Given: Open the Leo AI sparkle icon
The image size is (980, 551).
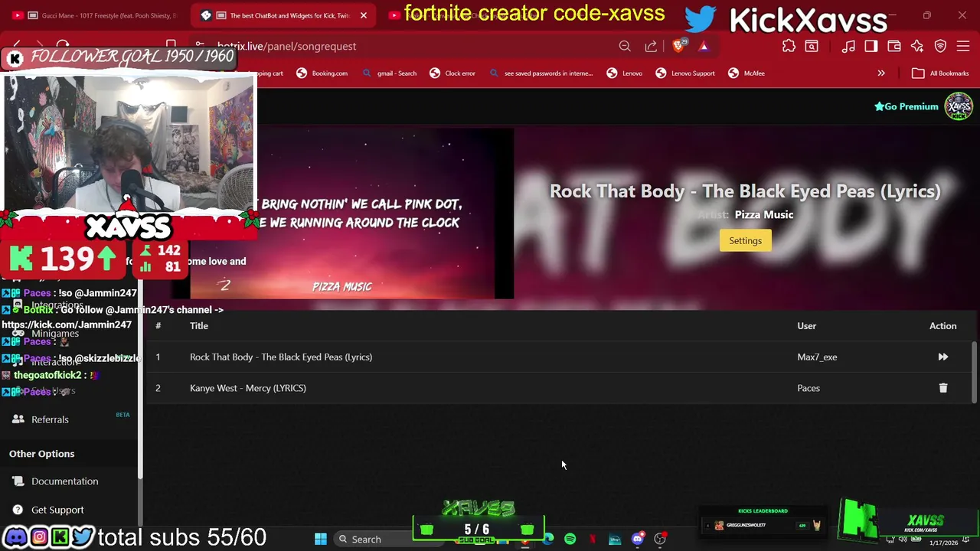Looking at the screenshot, I should click(x=917, y=46).
